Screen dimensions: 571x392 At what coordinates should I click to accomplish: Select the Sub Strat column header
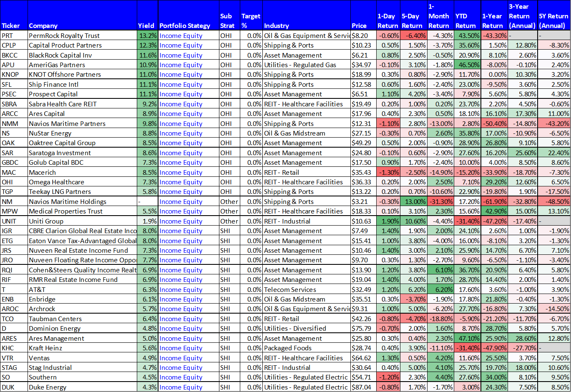tap(230, 16)
